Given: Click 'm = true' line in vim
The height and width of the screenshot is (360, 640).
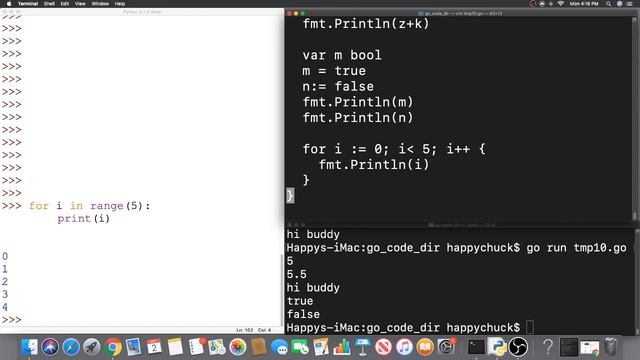Looking at the screenshot, I should pos(334,71).
